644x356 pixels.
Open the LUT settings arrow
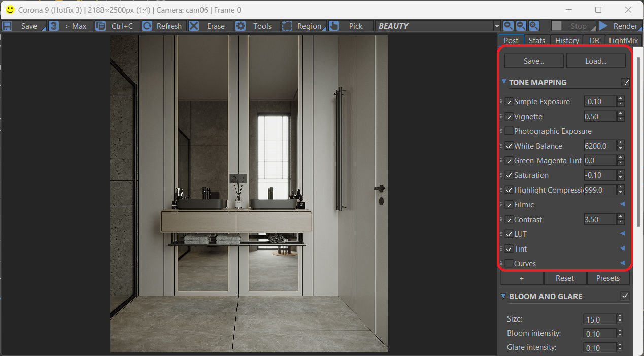(x=622, y=234)
